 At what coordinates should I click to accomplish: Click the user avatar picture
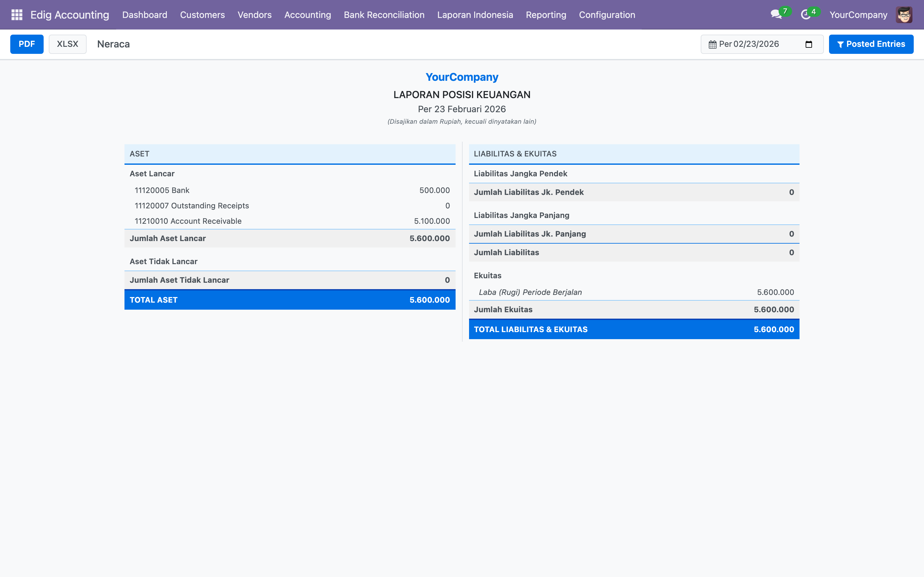pos(904,14)
